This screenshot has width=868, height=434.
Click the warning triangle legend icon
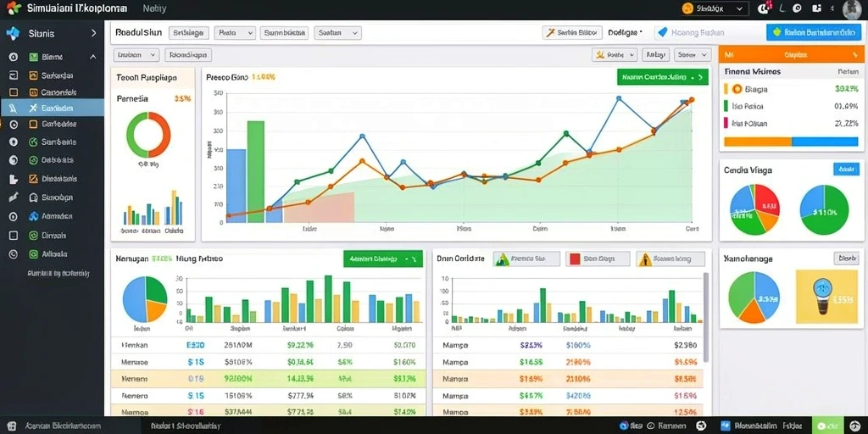644,259
